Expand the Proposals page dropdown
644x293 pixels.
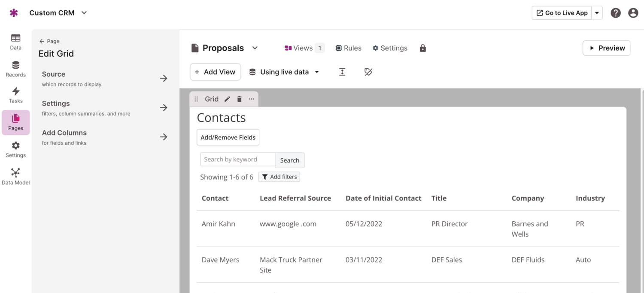pos(255,48)
